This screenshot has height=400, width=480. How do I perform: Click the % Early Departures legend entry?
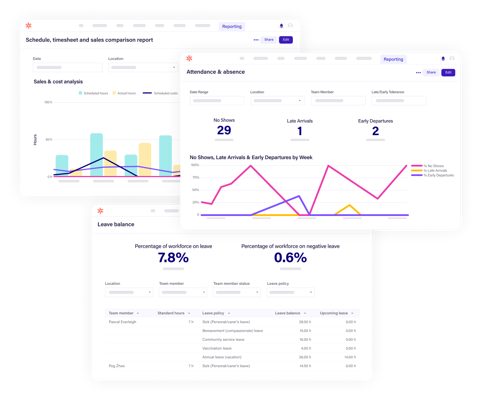(x=433, y=175)
